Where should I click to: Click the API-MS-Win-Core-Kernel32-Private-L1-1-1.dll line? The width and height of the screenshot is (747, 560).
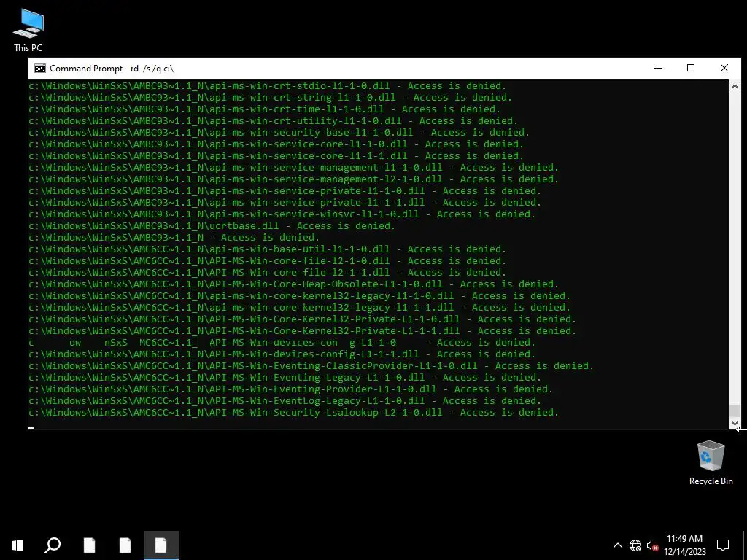pyautogui.click(x=302, y=331)
